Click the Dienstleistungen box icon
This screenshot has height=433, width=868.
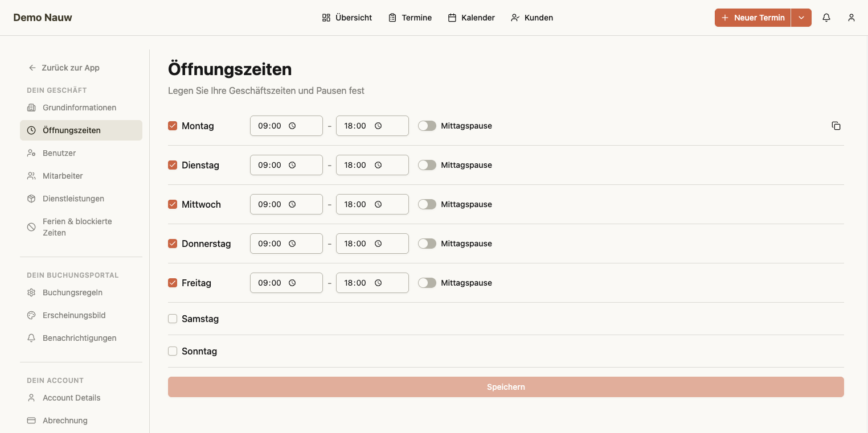[31, 199]
